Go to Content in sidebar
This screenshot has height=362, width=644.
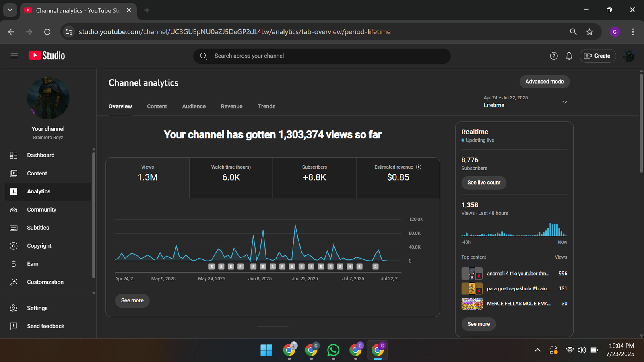click(48, 173)
